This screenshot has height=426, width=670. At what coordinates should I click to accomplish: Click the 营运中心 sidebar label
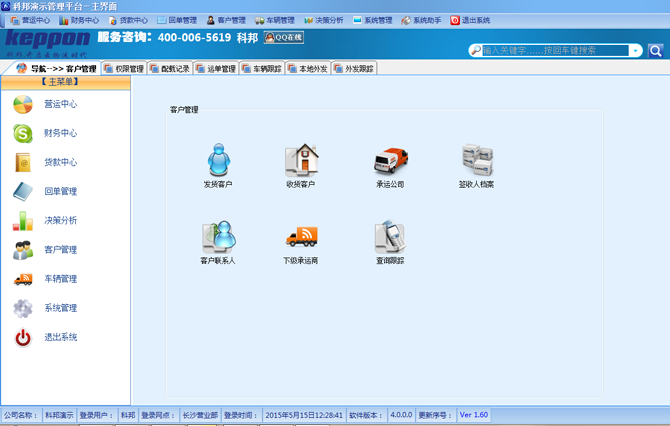[61, 104]
